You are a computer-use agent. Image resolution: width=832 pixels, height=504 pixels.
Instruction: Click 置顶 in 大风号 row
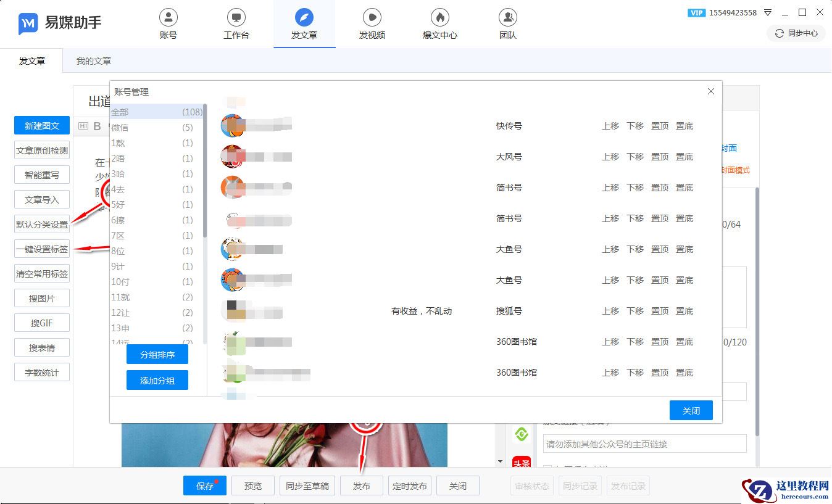660,157
